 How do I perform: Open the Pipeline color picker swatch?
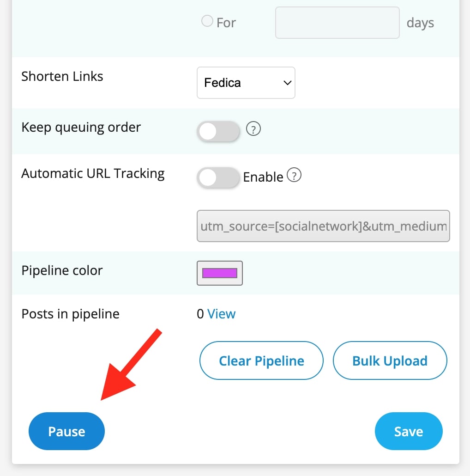pos(220,273)
